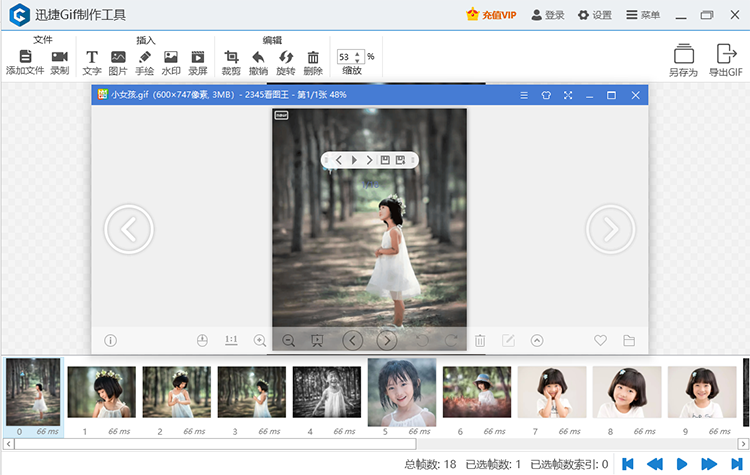Start slideshow from the viewer bottom toolbar
Image resolution: width=750 pixels, height=475 pixels.
[317, 341]
